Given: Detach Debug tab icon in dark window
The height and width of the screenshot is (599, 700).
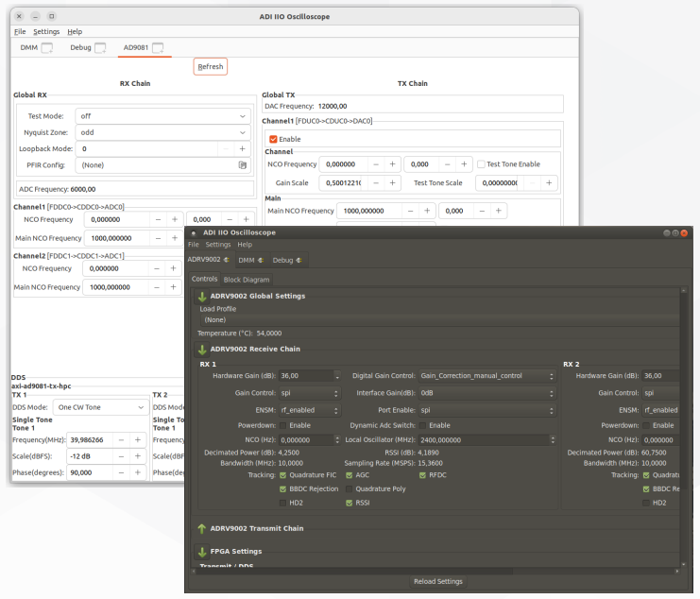Looking at the screenshot, I should point(299,260).
